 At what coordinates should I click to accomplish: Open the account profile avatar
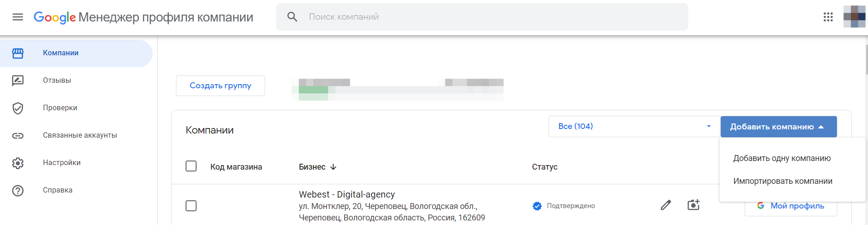pyautogui.click(x=854, y=17)
